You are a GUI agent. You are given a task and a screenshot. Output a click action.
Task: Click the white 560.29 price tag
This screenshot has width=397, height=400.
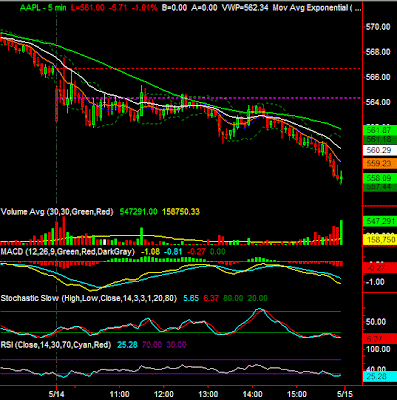(x=379, y=150)
